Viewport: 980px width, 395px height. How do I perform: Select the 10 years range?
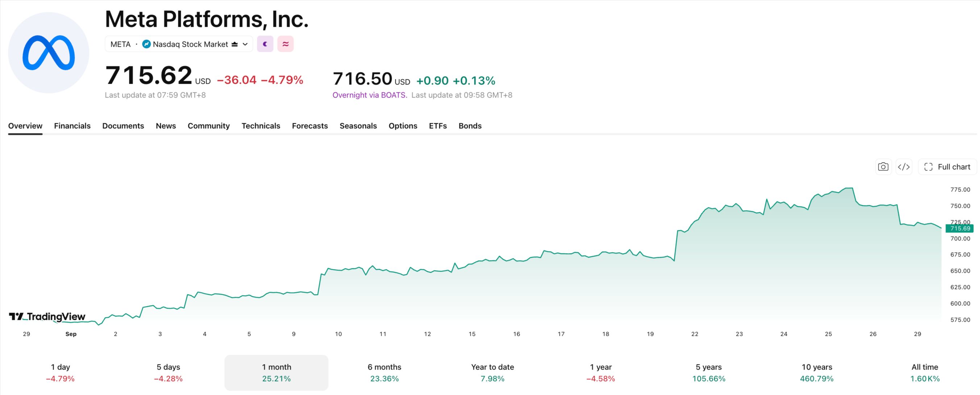(817, 373)
